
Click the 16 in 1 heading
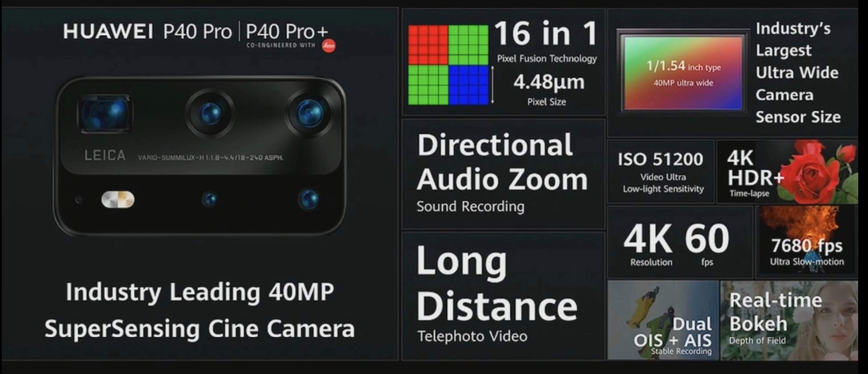[546, 34]
